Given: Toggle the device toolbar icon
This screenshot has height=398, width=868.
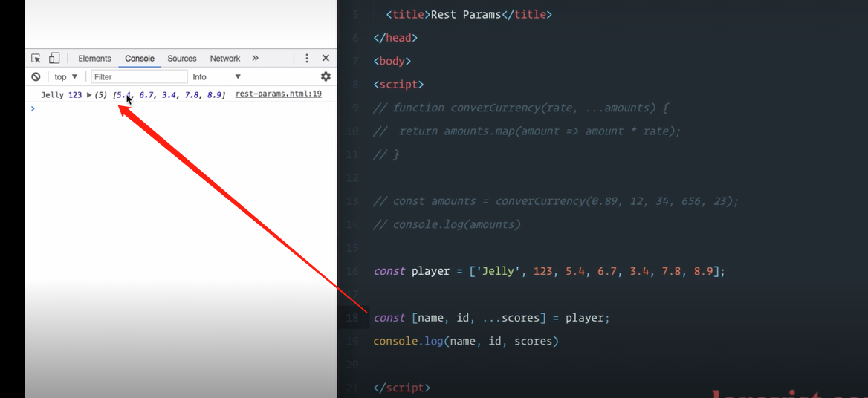Looking at the screenshot, I should click(x=54, y=58).
